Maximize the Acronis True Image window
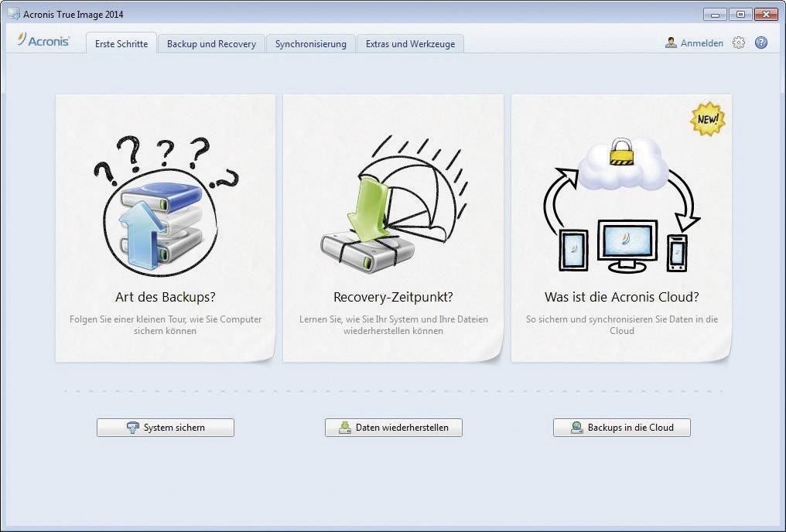 [x=740, y=15]
